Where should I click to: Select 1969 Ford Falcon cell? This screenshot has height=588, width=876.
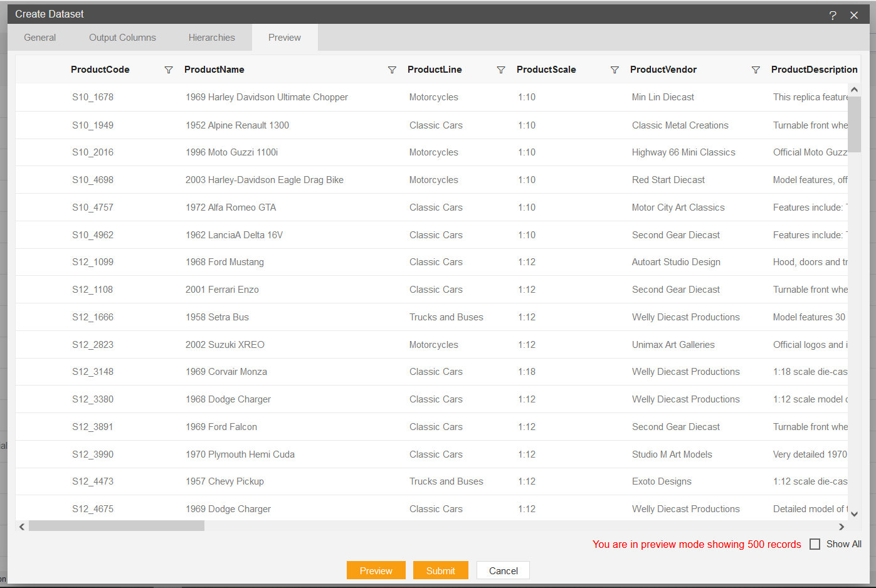pos(221,427)
